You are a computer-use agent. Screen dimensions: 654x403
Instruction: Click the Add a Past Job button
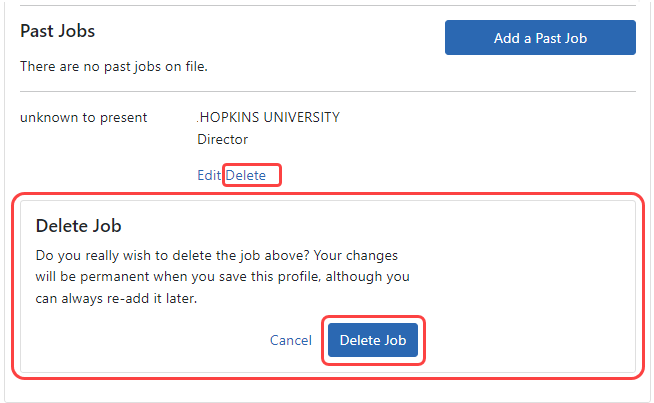tap(540, 38)
